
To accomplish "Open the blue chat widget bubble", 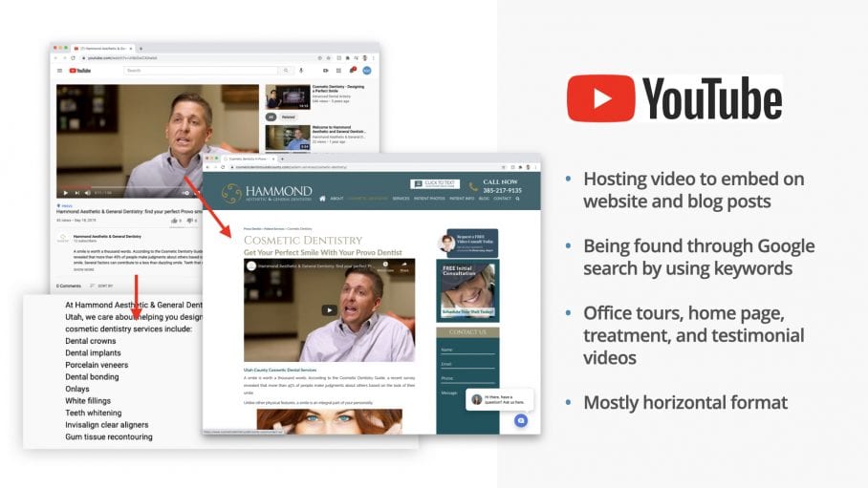I will [521, 421].
